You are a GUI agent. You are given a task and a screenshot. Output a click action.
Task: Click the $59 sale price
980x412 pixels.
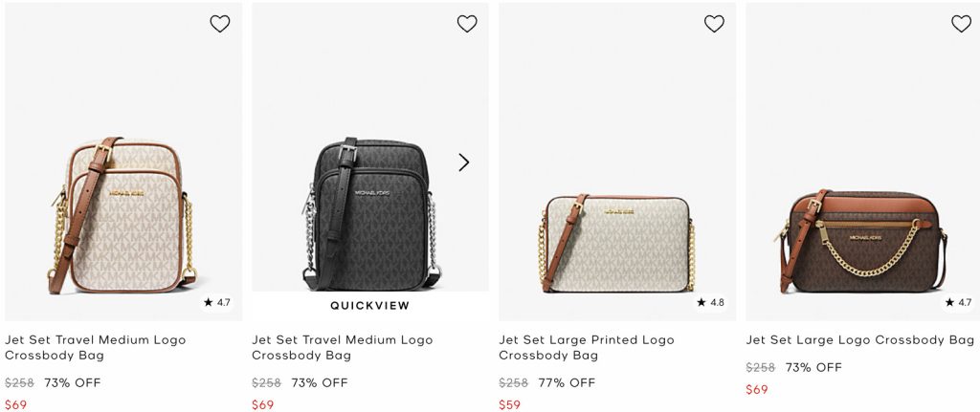pyautogui.click(x=509, y=404)
